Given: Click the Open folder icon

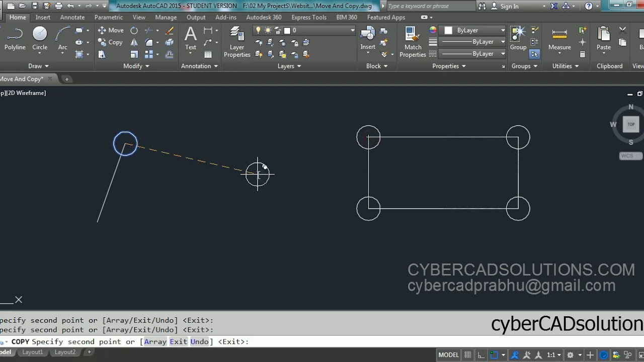Looking at the screenshot, I should (x=23, y=6).
